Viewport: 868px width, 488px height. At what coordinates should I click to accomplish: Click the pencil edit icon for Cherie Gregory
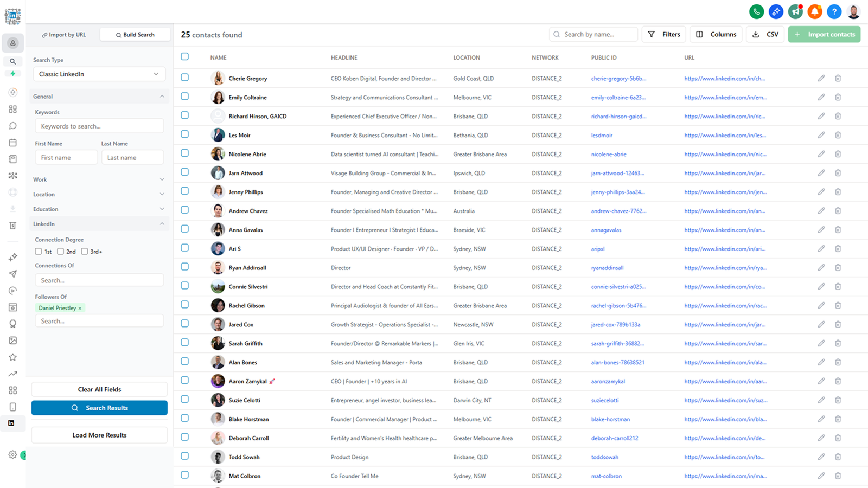pos(821,78)
